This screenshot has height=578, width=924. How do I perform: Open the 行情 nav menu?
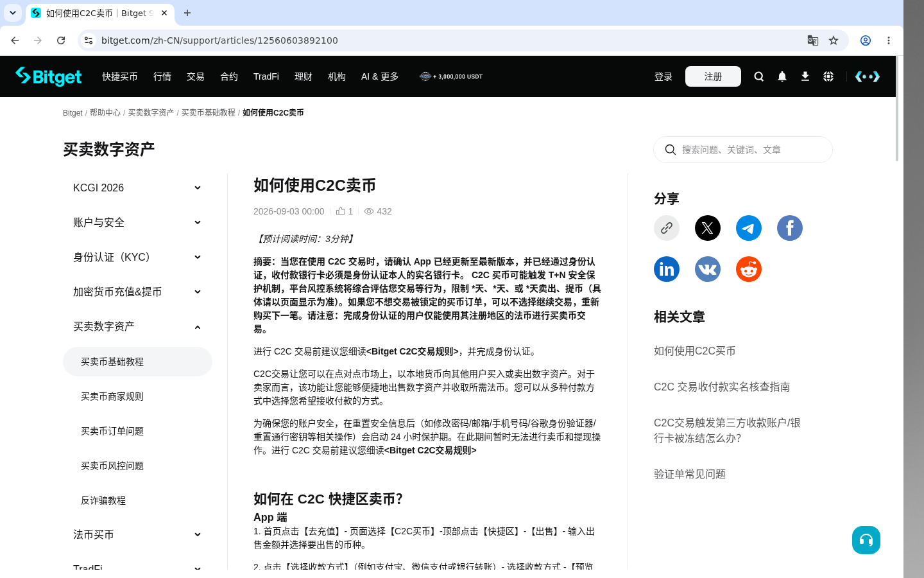(162, 76)
